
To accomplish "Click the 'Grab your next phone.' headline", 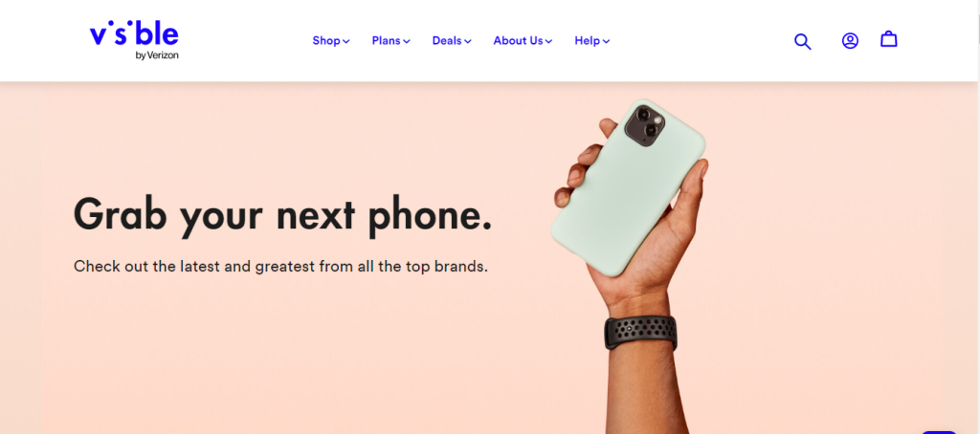I will pyautogui.click(x=282, y=215).
